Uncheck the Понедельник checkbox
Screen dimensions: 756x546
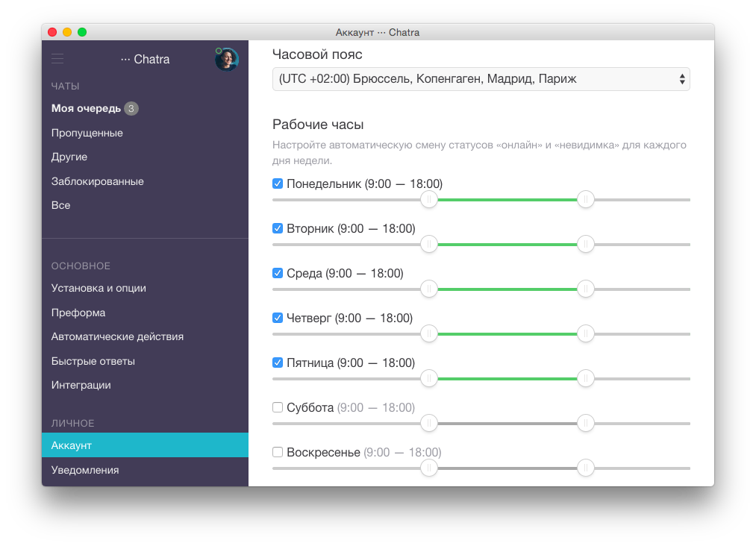278,183
